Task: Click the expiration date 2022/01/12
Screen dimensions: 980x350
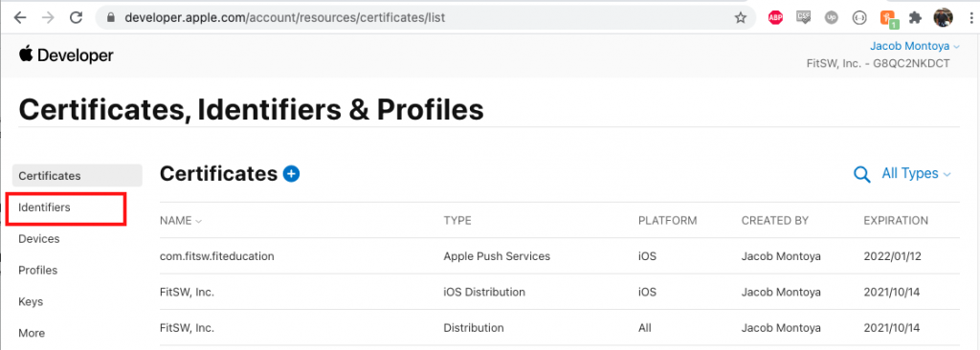Action: pyautogui.click(x=893, y=256)
